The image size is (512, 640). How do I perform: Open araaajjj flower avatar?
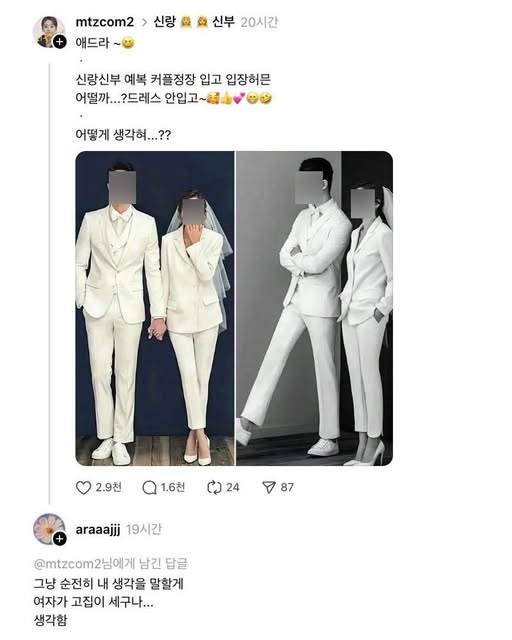coord(48,528)
